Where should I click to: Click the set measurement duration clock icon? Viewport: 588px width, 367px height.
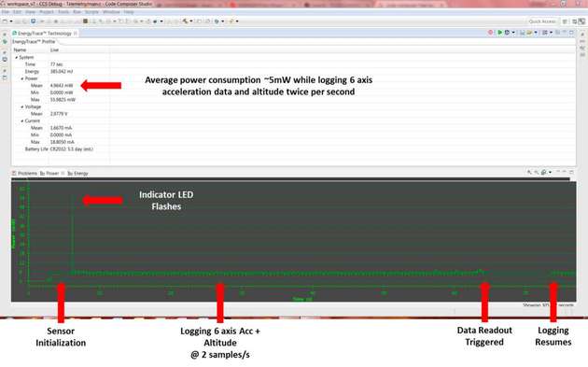point(508,33)
